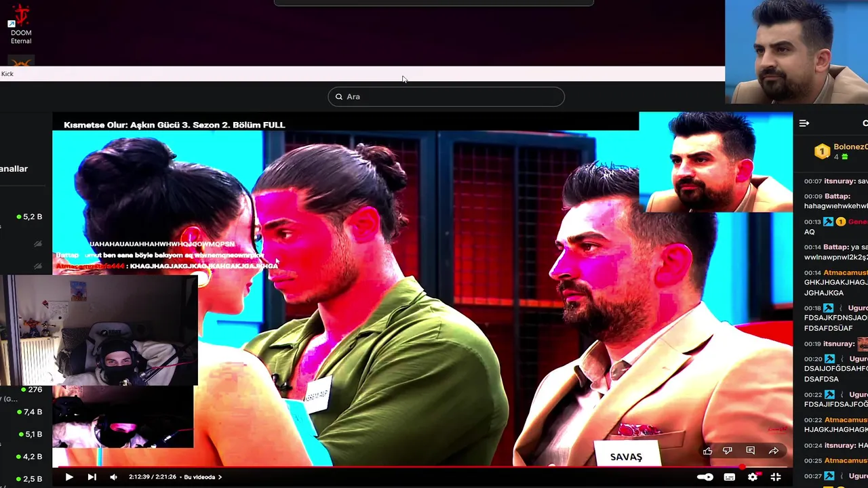
Task: Mute the video volume speaker icon
Action: (x=113, y=477)
